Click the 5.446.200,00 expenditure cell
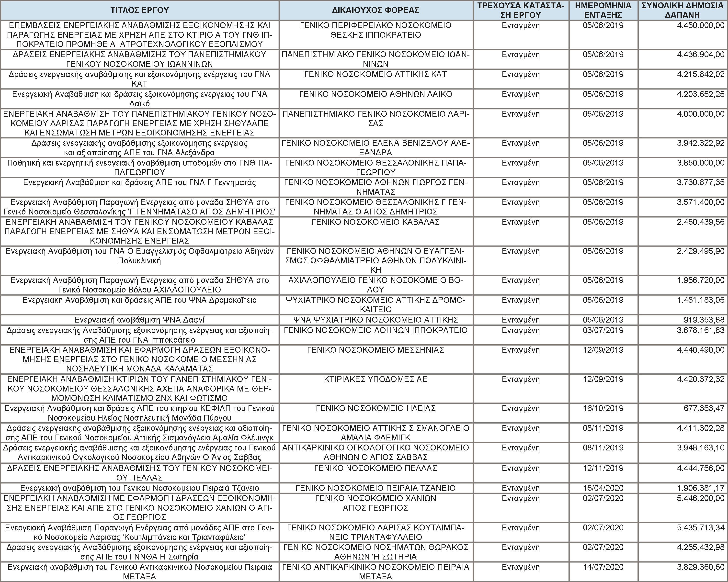Viewport: 728px width, 582px height. (700, 498)
